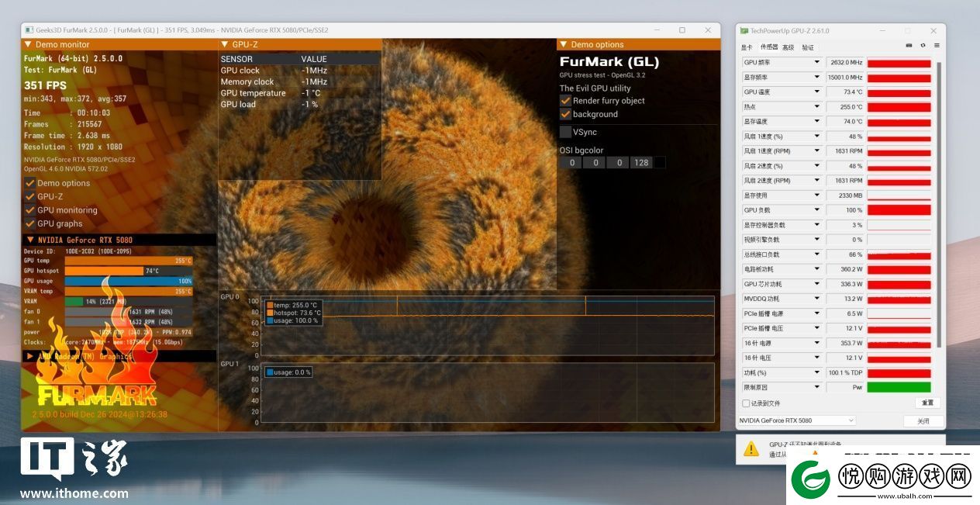Click the black OSI bgcolor color swatch

click(660, 162)
